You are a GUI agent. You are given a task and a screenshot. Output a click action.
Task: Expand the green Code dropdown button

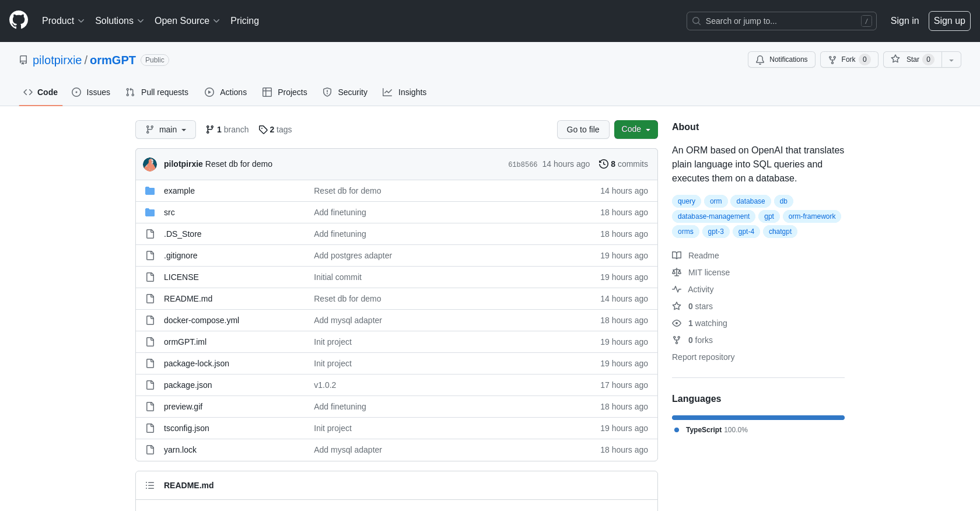click(x=635, y=129)
